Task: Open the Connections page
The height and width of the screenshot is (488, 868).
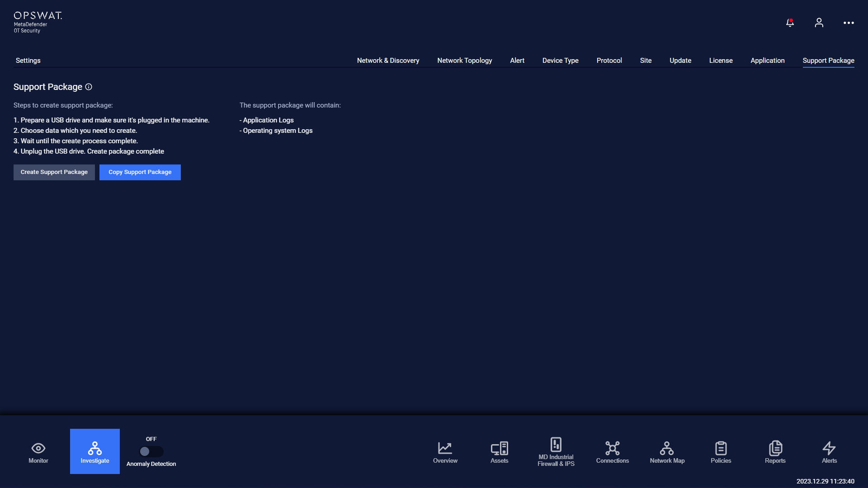Action: [613, 452]
